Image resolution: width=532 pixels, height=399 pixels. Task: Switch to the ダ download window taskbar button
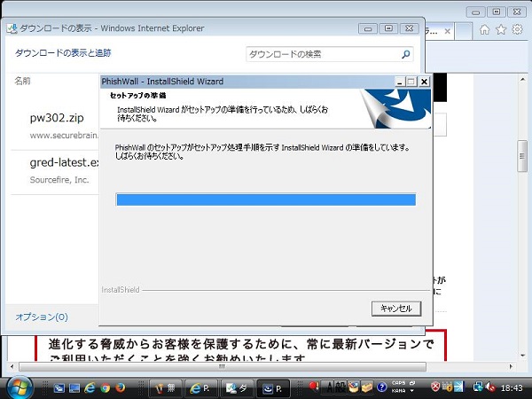[238, 388]
